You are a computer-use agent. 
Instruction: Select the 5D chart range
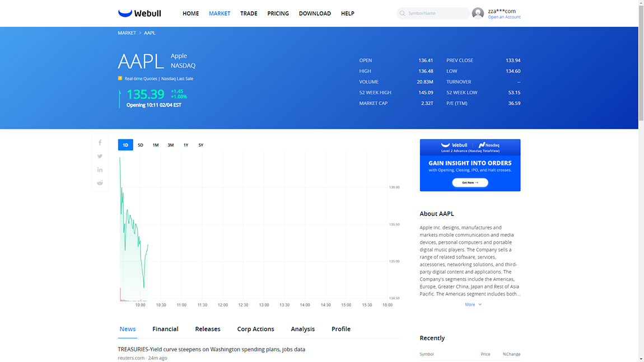click(141, 145)
